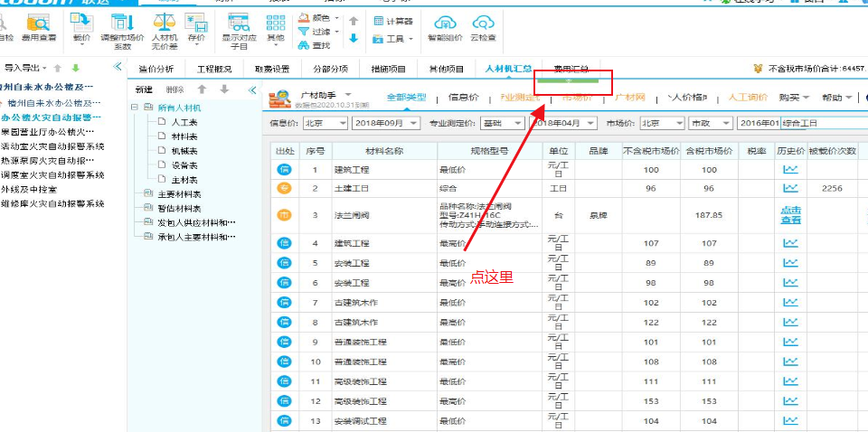This screenshot has height=432, width=868.
Task: Open 调整市场价系数 tool
Action: pyautogui.click(x=122, y=32)
